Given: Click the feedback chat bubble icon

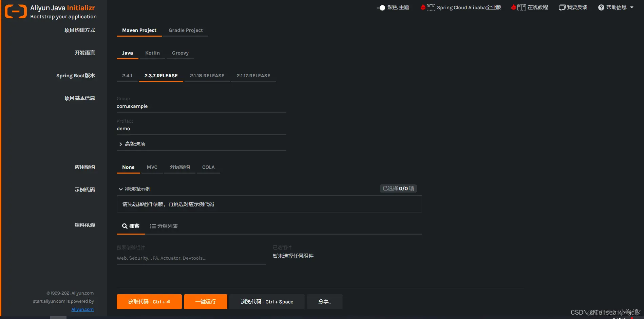Looking at the screenshot, I should point(562,7).
